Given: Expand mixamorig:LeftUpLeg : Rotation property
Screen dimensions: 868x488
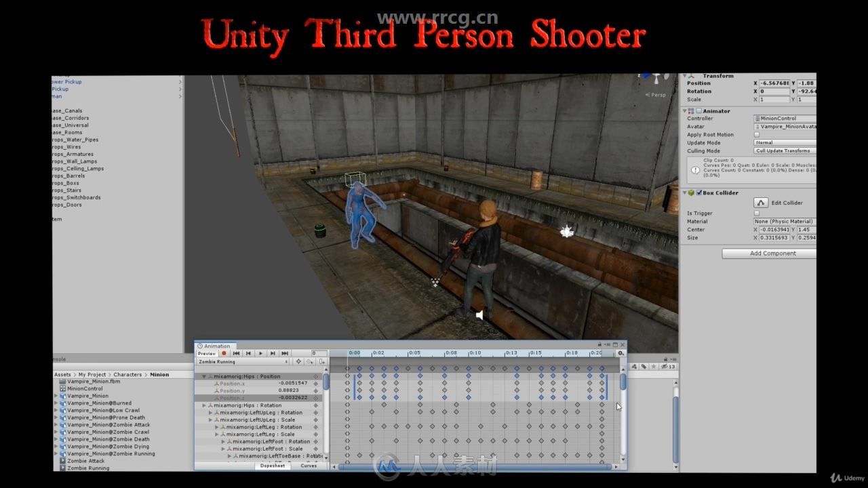Looking at the screenshot, I should [210, 412].
